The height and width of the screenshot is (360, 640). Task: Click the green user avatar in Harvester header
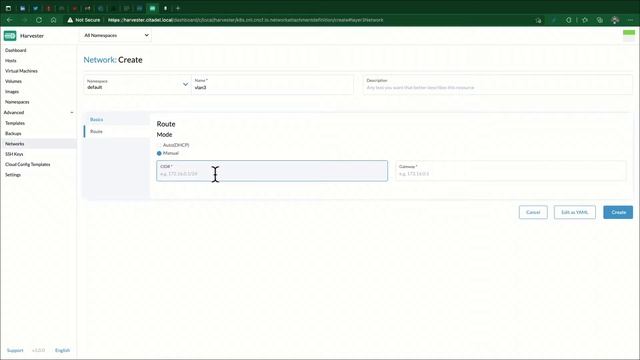(x=629, y=36)
